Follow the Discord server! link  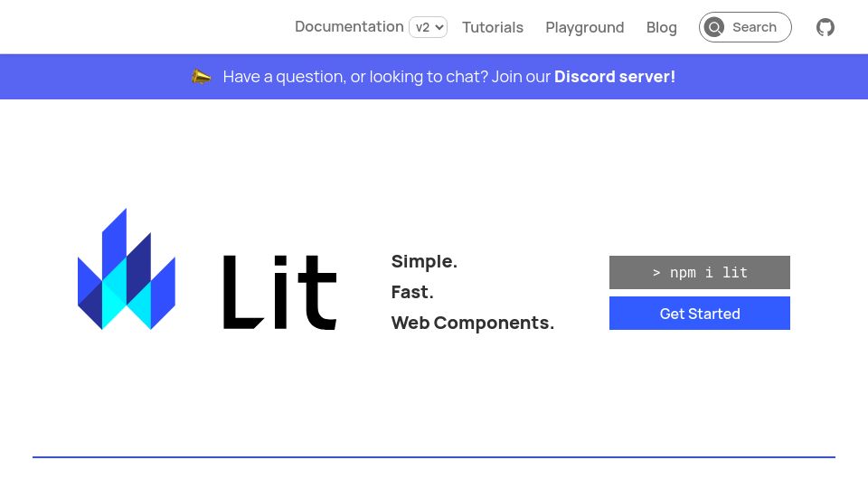[x=615, y=76]
